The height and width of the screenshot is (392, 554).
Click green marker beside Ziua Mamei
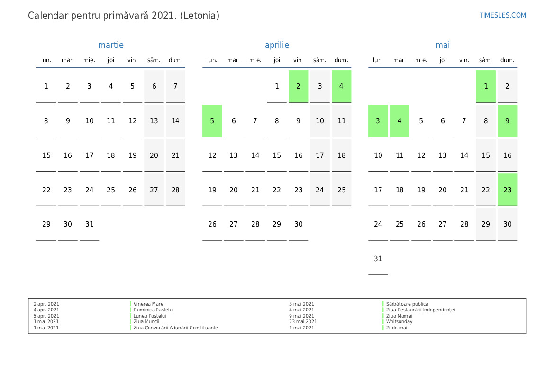tap(383, 316)
